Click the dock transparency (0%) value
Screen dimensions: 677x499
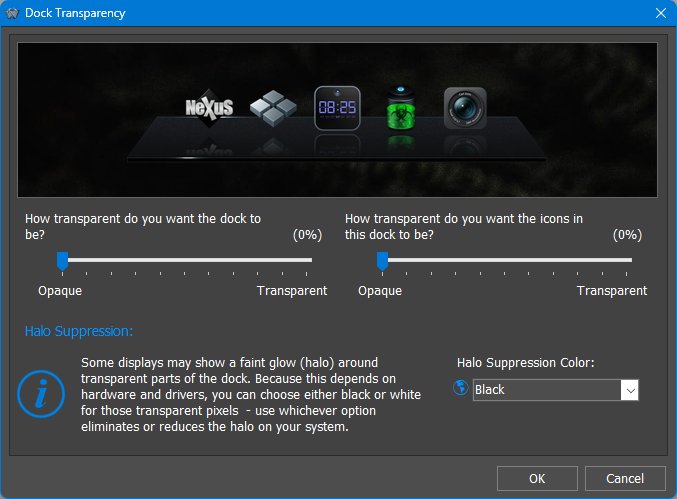307,235
